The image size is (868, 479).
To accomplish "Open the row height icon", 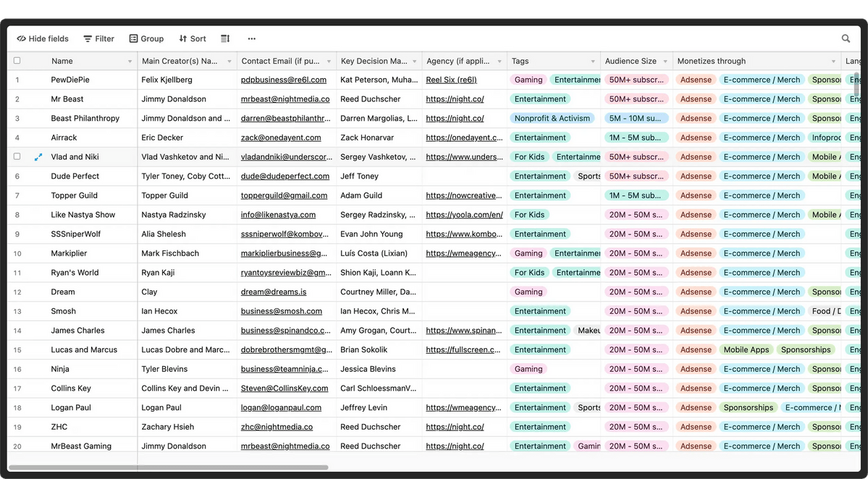I will coord(225,39).
